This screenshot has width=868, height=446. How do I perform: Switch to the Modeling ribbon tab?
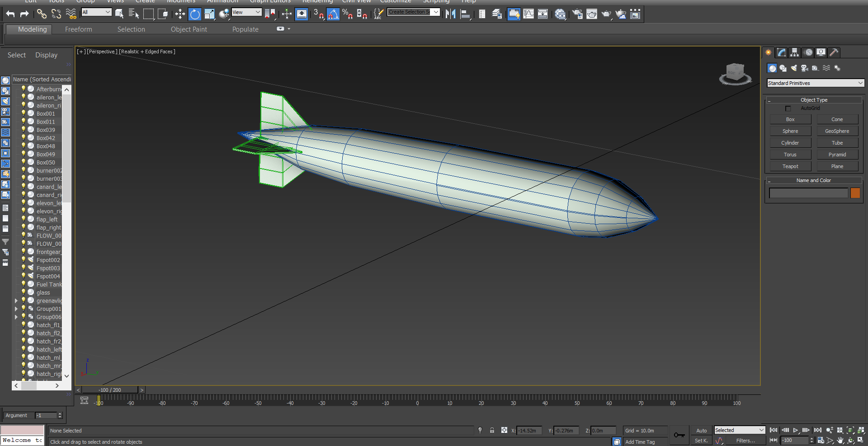click(x=33, y=29)
